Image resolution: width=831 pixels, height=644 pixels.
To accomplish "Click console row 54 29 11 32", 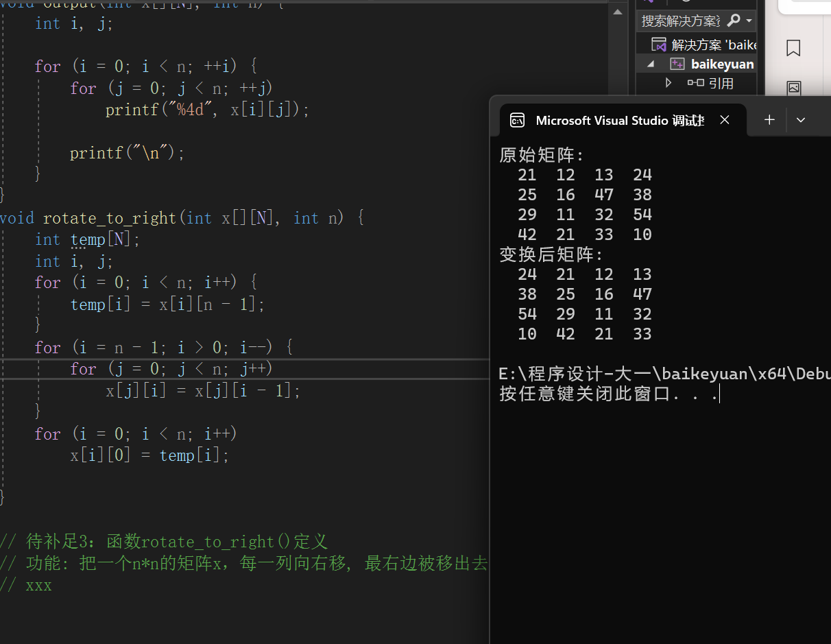I will (x=585, y=314).
